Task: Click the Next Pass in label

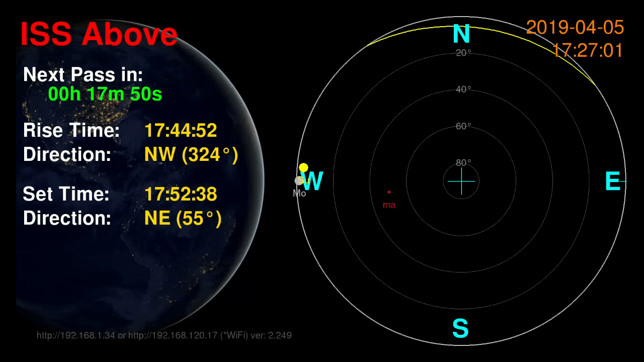Action: click(x=83, y=74)
